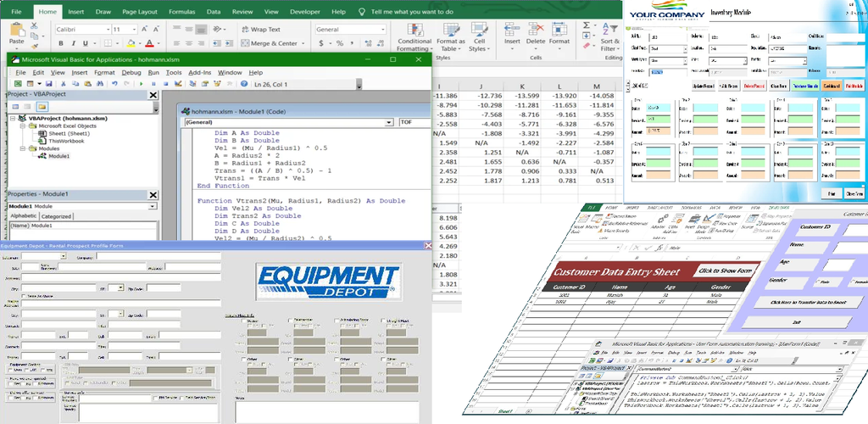Click the Format as Table icon
Screen dimensions: 868x424
(x=451, y=30)
